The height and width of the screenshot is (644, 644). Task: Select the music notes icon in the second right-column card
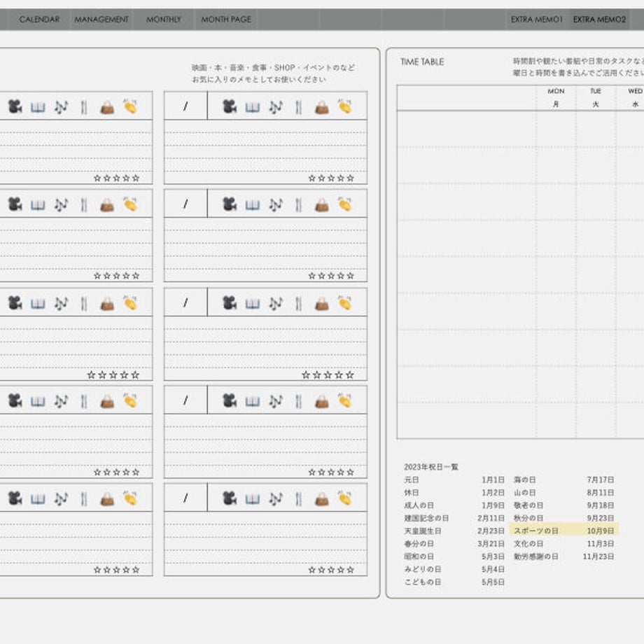point(276,205)
